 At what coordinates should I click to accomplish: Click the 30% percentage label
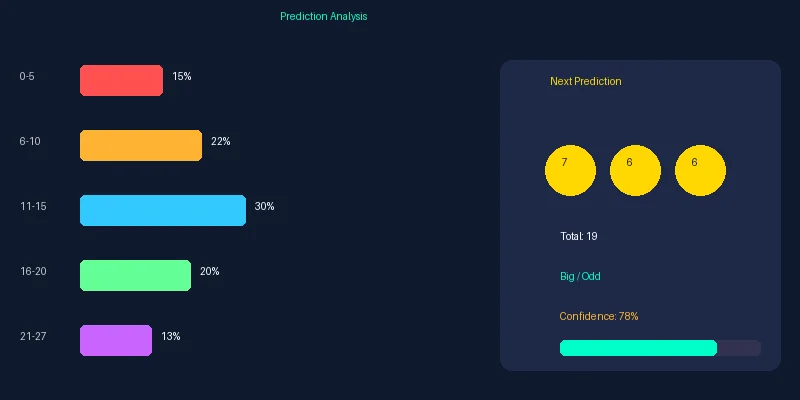[264, 206]
